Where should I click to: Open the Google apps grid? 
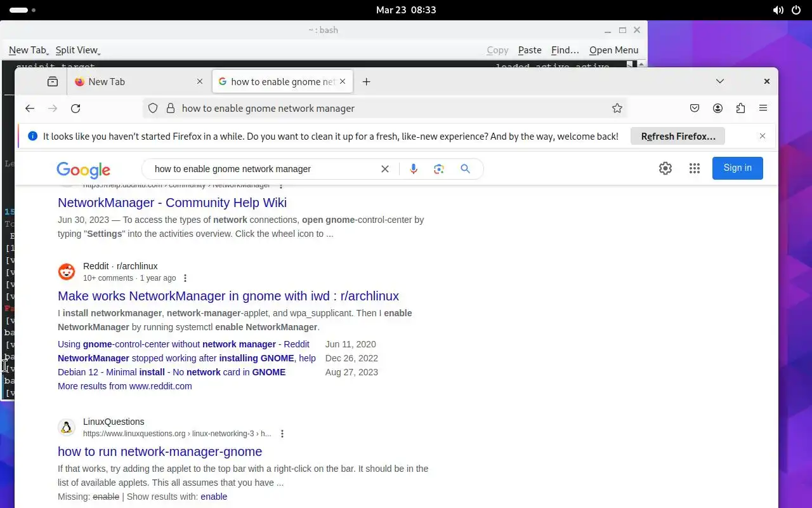[x=695, y=168]
